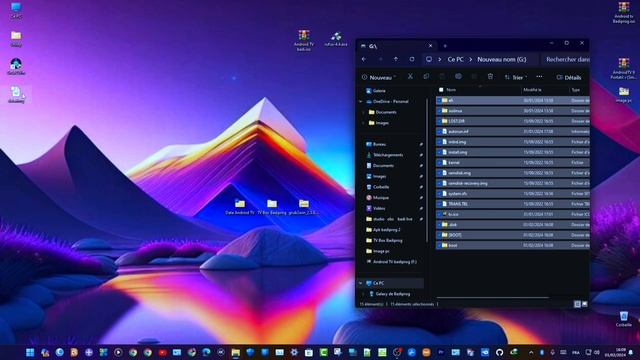Viewport: 640px width, 360px height.
Task: Expand OneDrive Documents subfolder chevron
Action: click(x=363, y=112)
